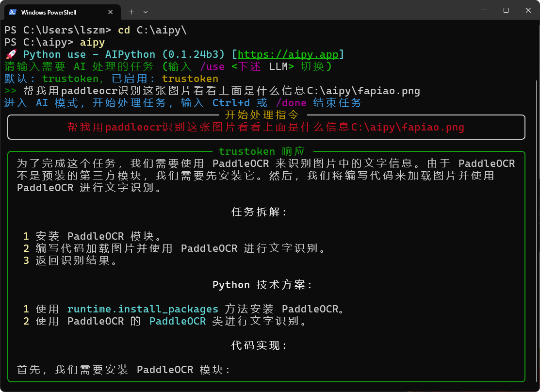
Task: Click the '开始处理指令' panel title
Action: click(x=262, y=114)
